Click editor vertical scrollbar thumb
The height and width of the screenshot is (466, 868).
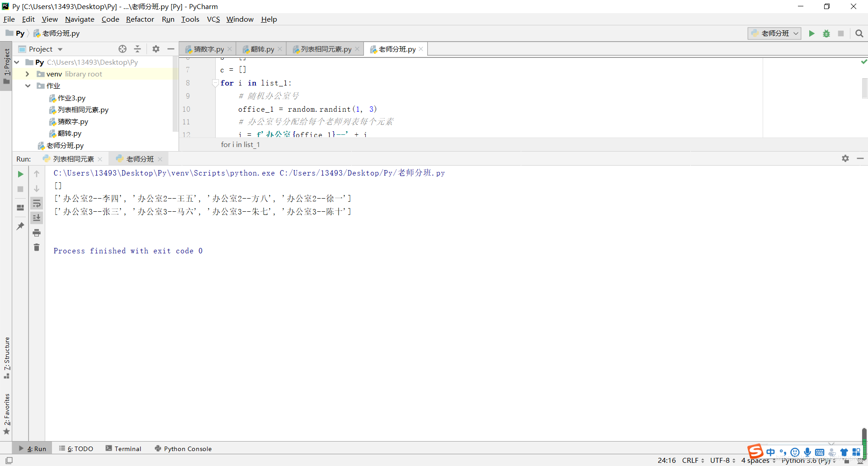pos(864,88)
